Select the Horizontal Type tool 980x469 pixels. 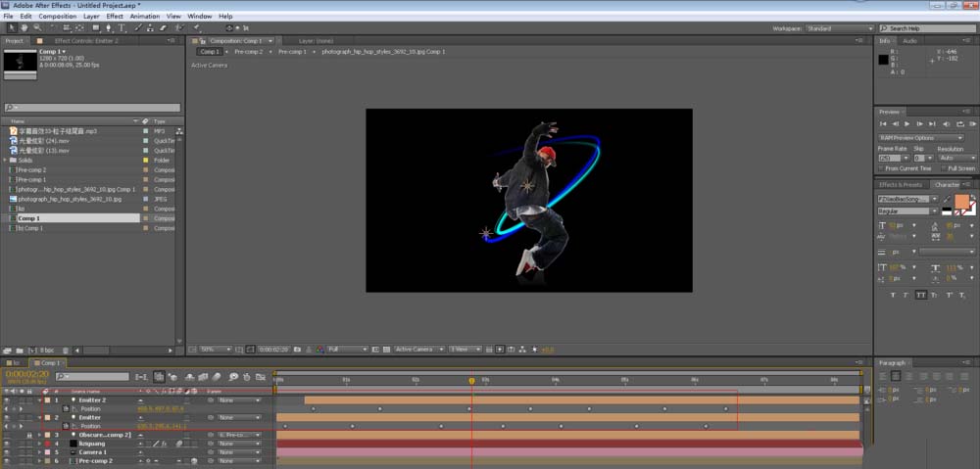[120, 28]
